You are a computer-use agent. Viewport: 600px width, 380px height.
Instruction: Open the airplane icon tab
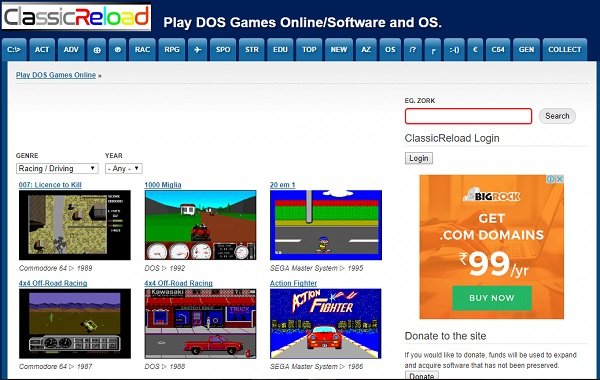(x=197, y=50)
